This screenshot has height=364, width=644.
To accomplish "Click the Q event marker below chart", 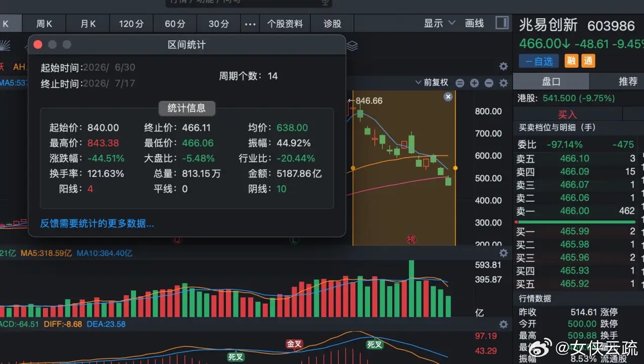I will 177,241.
